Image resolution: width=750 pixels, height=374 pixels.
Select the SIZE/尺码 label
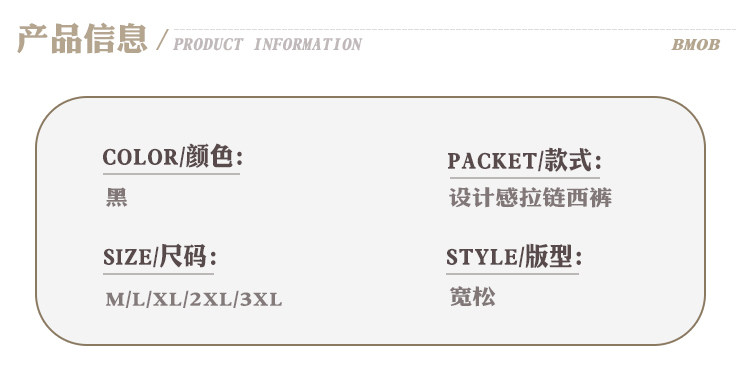coord(160,257)
